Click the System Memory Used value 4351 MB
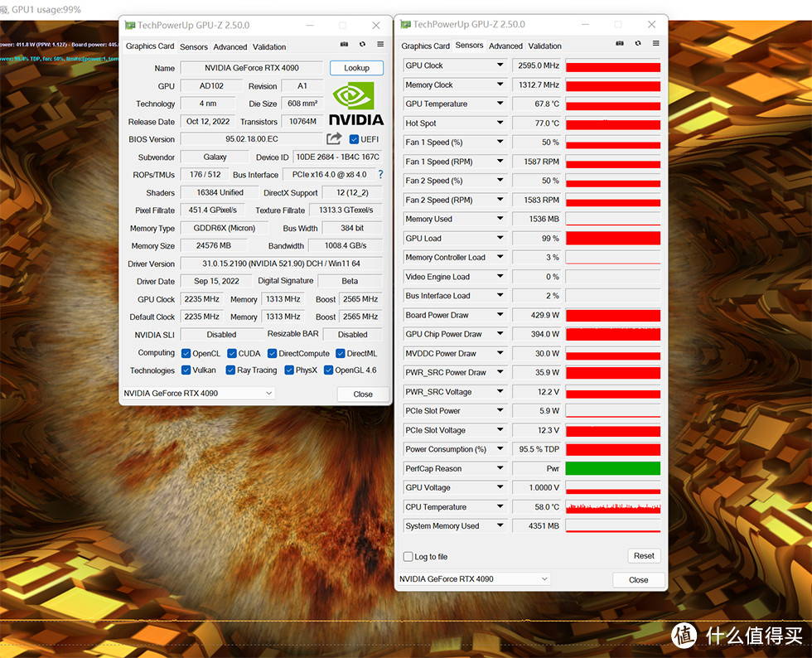 [537, 526]
